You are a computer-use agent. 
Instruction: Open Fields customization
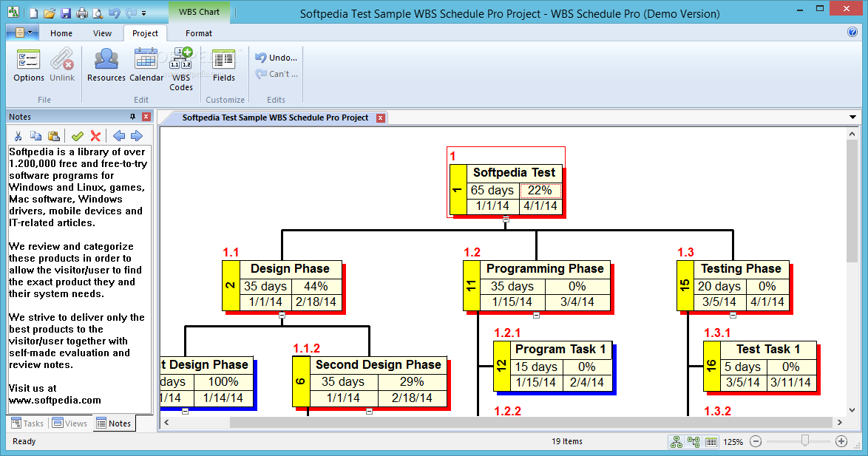[223, 65]
